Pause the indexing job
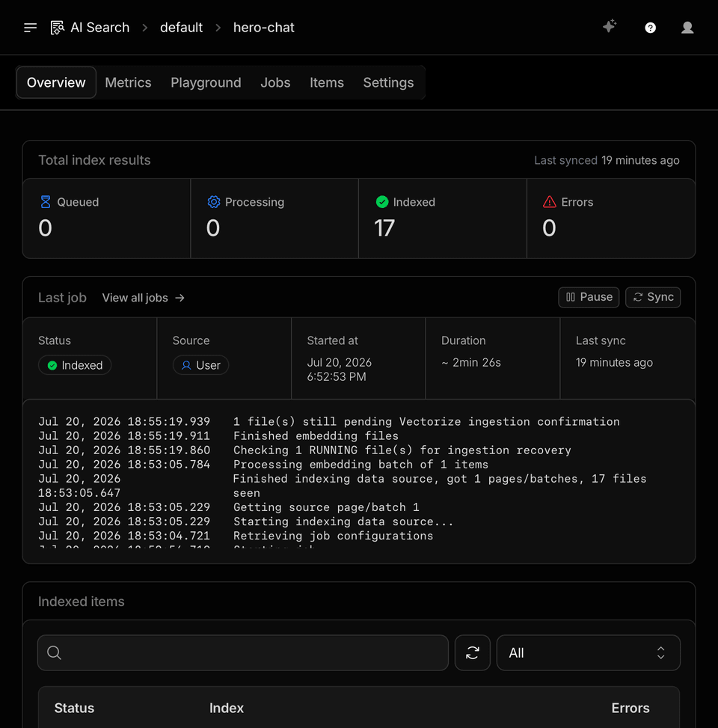This screenshot has width=718, height=728. click(589, 297)
